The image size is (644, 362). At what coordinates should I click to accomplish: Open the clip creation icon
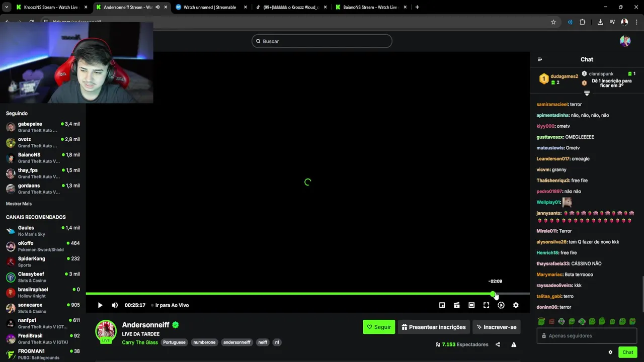click(457, 305)
